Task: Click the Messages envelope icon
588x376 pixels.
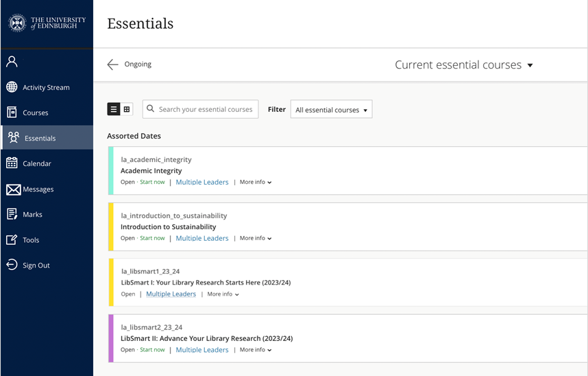Action: (x=14, y=189)
